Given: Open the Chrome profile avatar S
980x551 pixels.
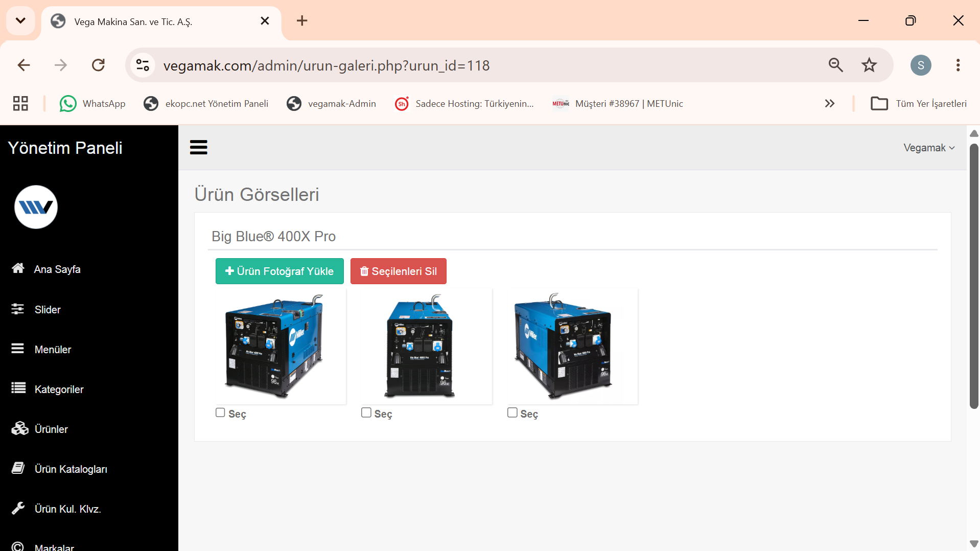Looking at the screenshot, I should pyautogui.click(x=921, y=65).
